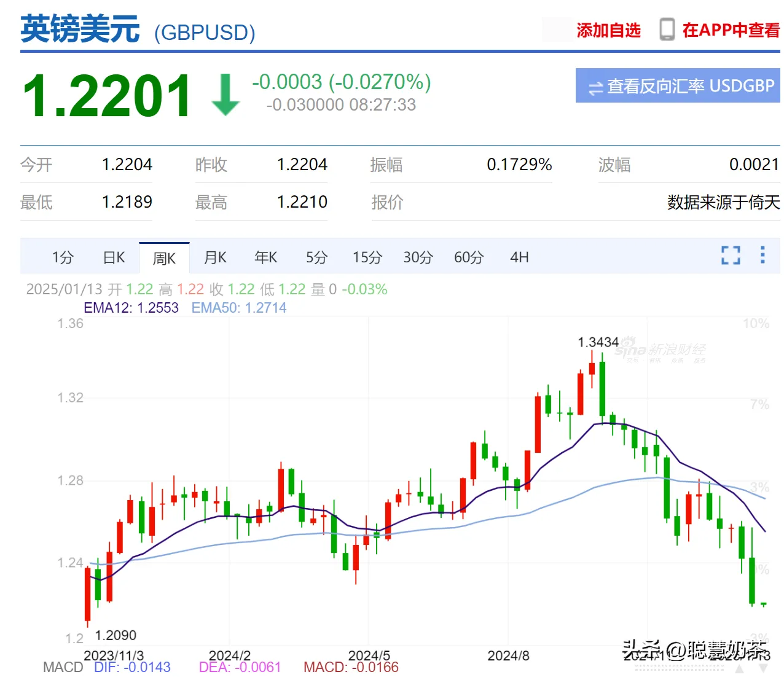Click the 今开 value 1.2204

[127, 165]
